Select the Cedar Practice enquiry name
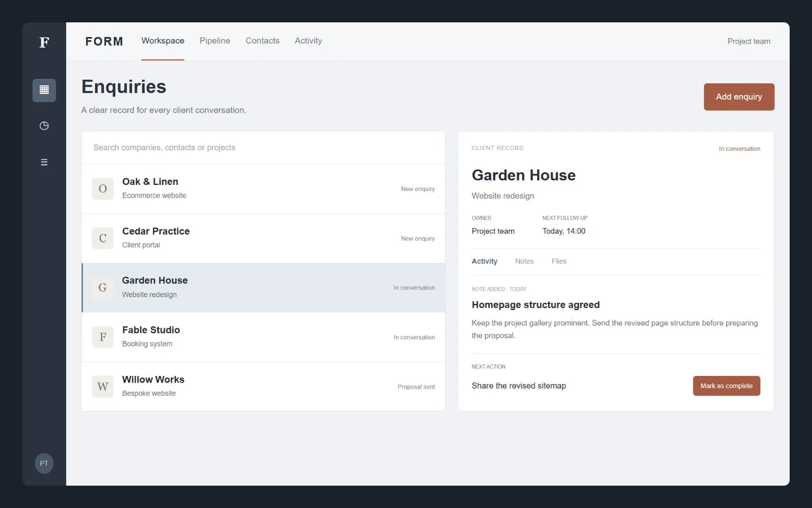The image size is (812, 508). [156, 231]
